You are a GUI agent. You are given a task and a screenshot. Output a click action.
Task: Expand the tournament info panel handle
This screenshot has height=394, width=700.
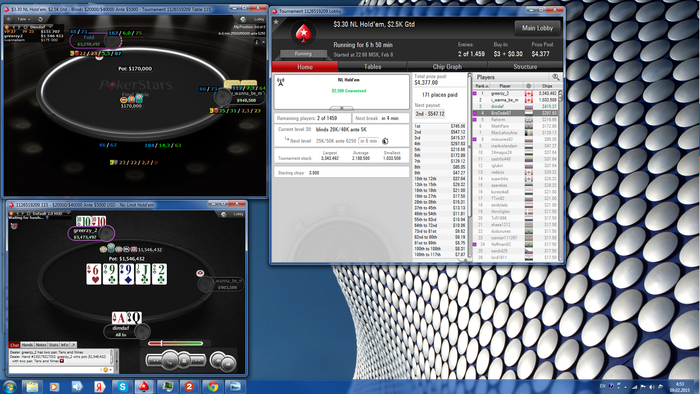tap(342, 108)
